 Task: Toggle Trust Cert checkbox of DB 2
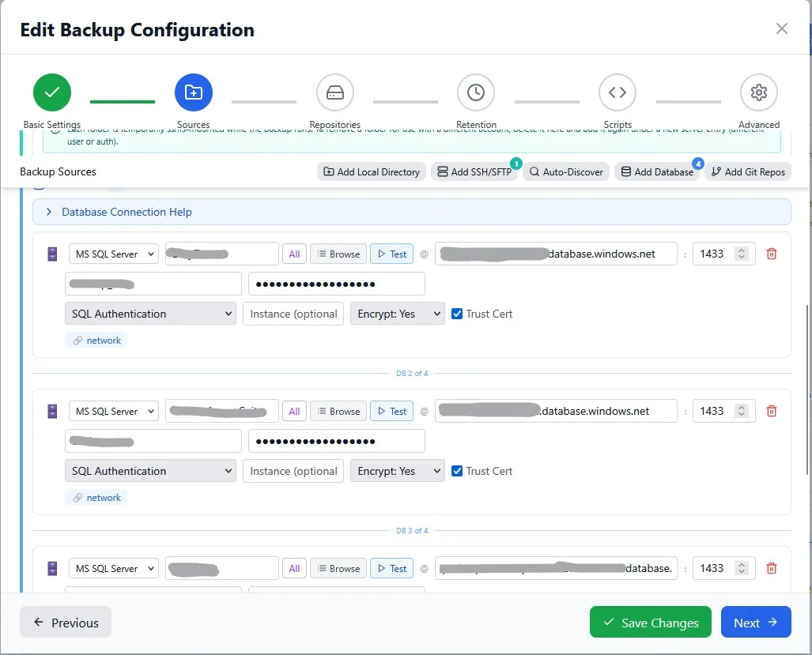point(457,471)
